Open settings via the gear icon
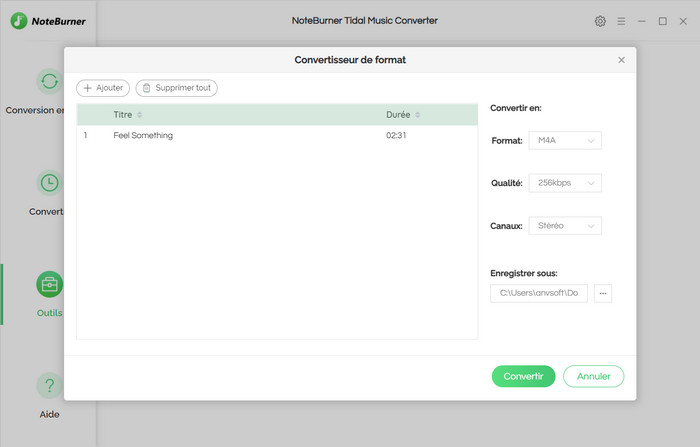Screen dimensions: 700x447 (x=600, y=21)
